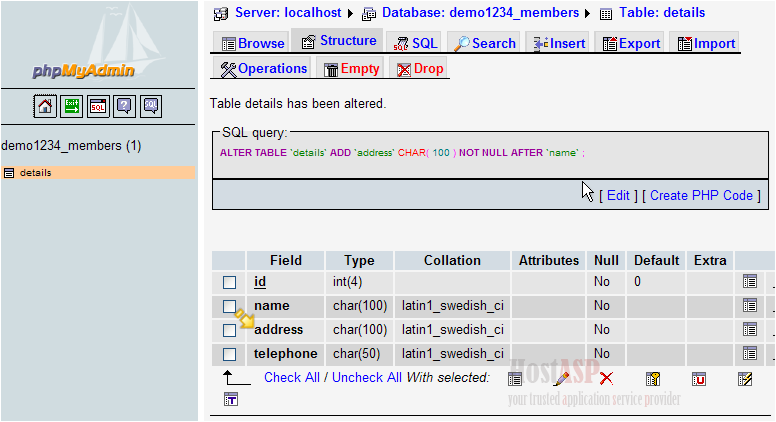Image resolution: width=776 pixels, height=422 pixels.
Task: Open the phpMyAdmin documentation help icon
Action: coord(124,106)
